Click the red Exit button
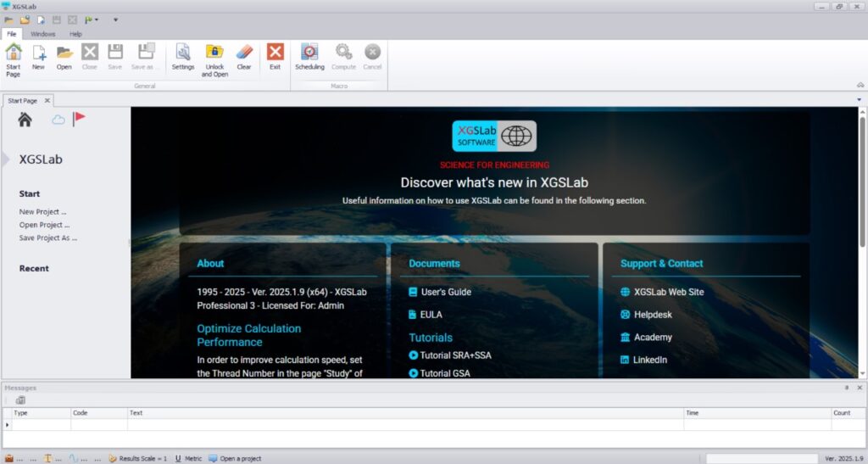 pyautogui.click(x=275, y=57)
